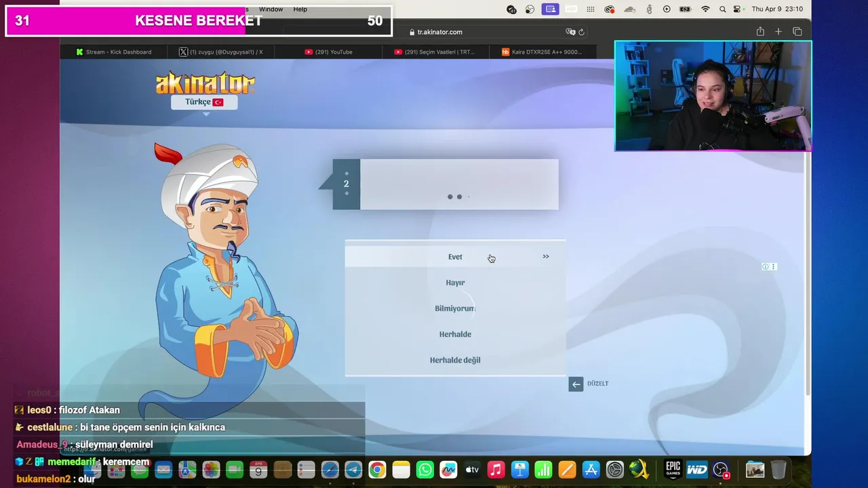Open Keynote from the dock
The width and height of the screenshot is (868, 488).
520,469
